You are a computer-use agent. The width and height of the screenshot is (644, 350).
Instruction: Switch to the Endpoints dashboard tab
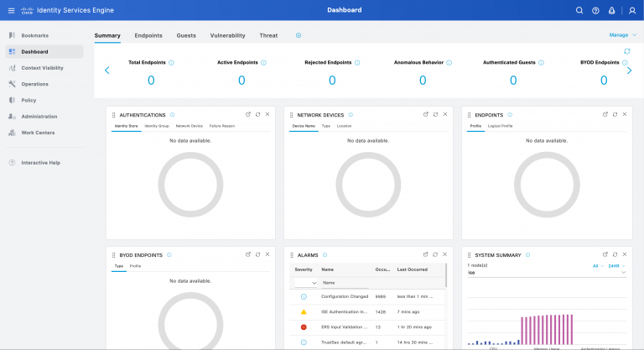pos(148,35)
